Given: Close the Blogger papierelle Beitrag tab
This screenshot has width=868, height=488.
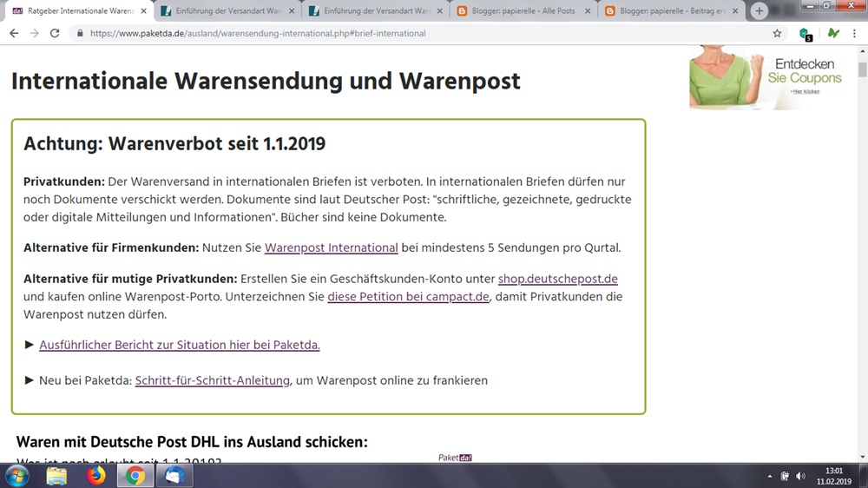Looking at the screenshot, I should click(x=735, y=11).
